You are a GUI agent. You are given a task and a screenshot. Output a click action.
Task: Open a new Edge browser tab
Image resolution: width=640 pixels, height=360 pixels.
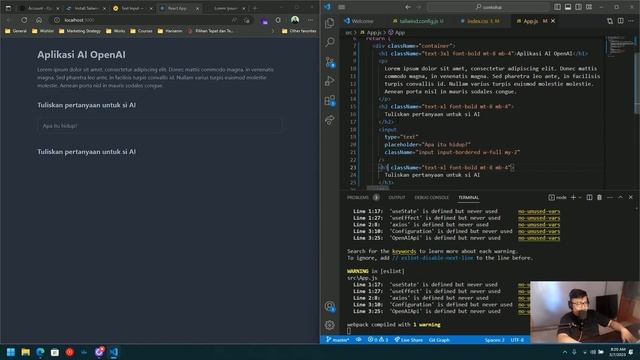[x=255, y=8]
